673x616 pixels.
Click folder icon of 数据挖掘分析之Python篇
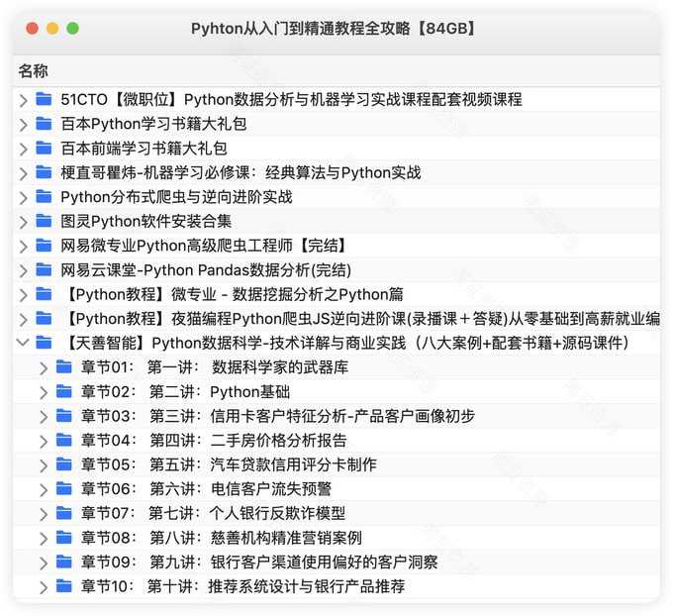pyautogui.click(x=44, y=294)
